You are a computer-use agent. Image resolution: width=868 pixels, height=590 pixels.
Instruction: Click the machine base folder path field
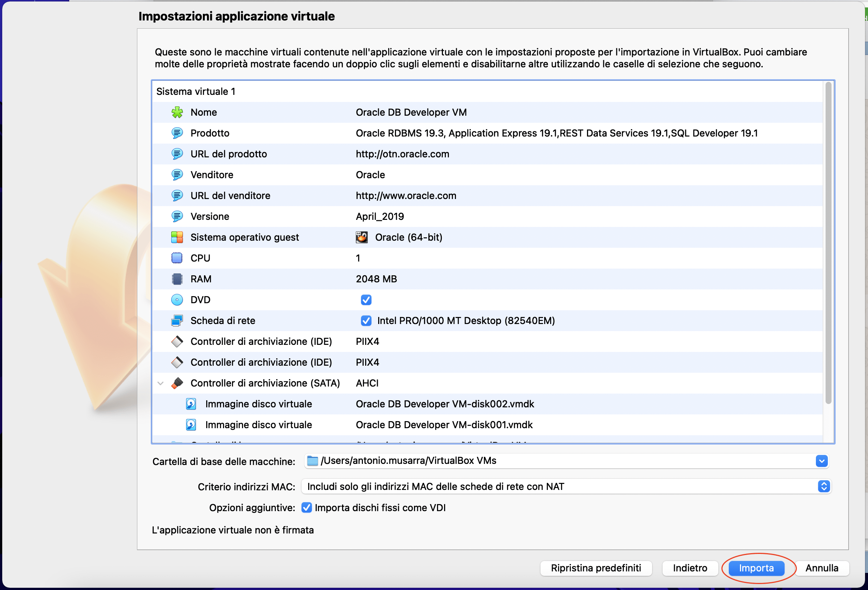pos(566,461)
